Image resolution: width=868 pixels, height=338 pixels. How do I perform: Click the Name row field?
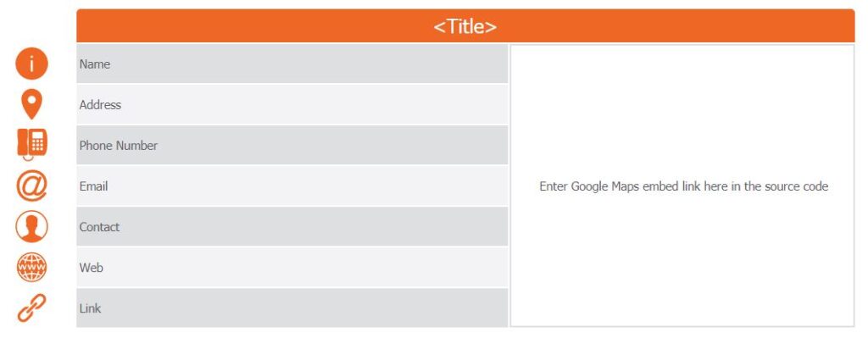coord(292,64)
